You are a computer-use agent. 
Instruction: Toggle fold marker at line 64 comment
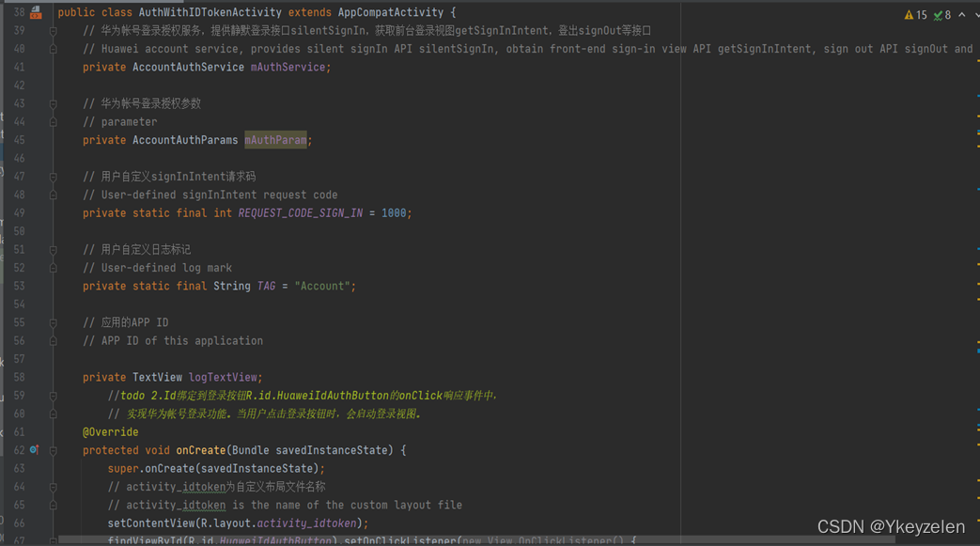tap(54, 487)
